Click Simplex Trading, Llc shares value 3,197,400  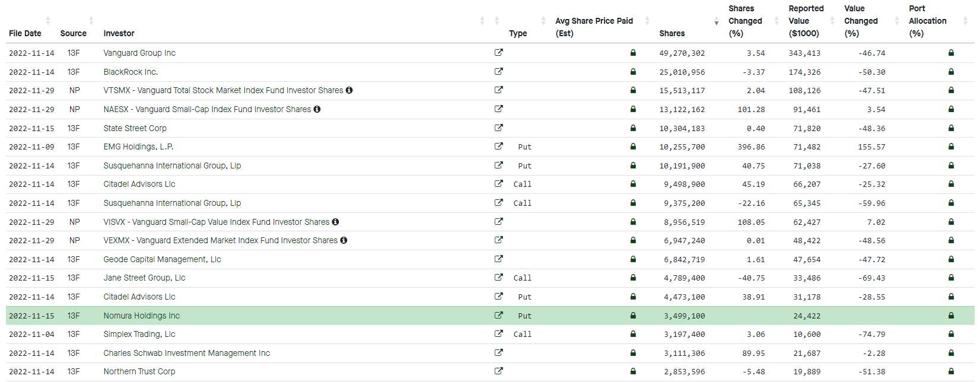pyautogui.click(x=684, y=335)
